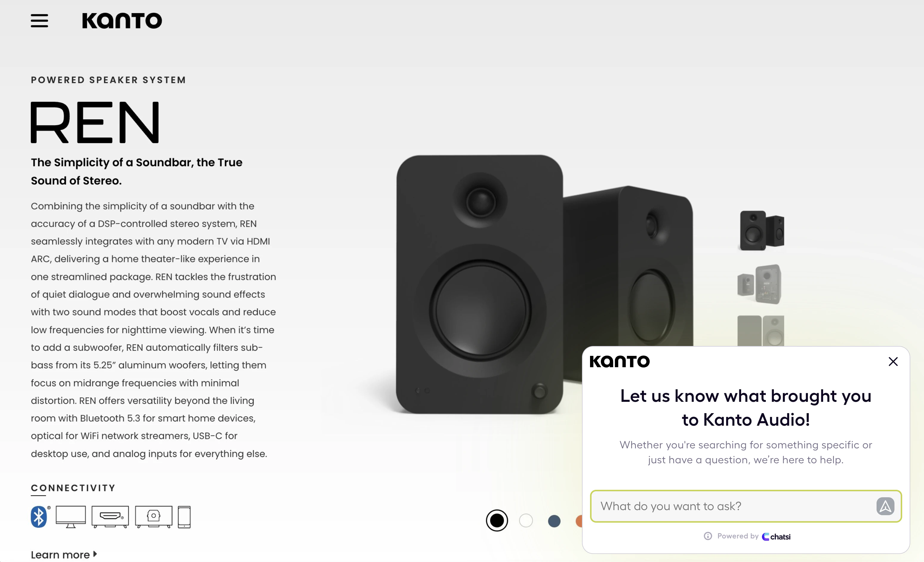Click the Bluetooth connectivity icon
This screenshot has height=562, width=924.
click(39, 517)
